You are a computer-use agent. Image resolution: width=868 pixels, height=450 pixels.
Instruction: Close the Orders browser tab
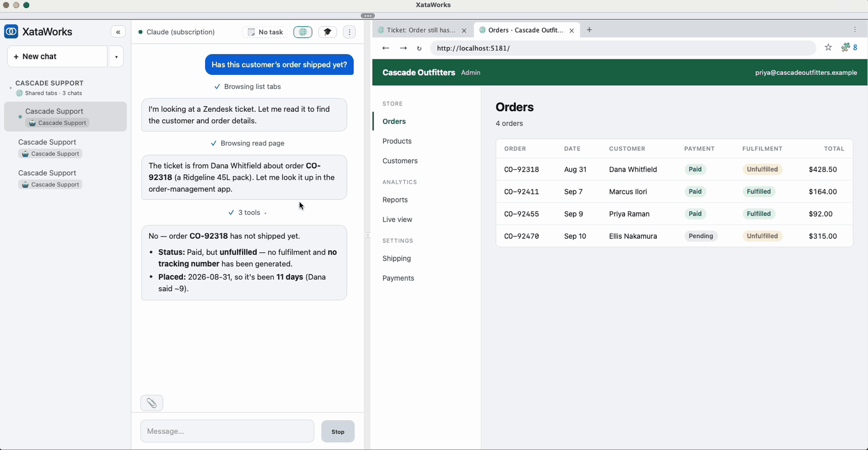pyautogui.click(x=572, y=30)
